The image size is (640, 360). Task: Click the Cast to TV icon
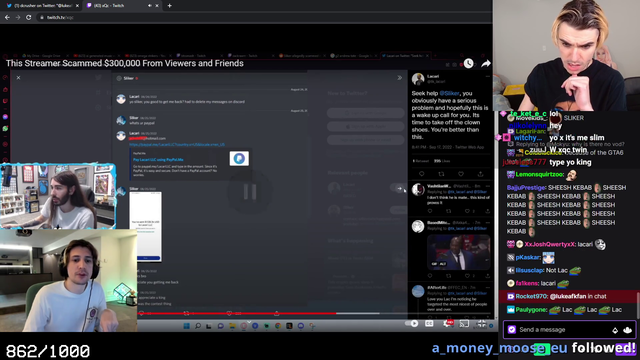point(464,324)
